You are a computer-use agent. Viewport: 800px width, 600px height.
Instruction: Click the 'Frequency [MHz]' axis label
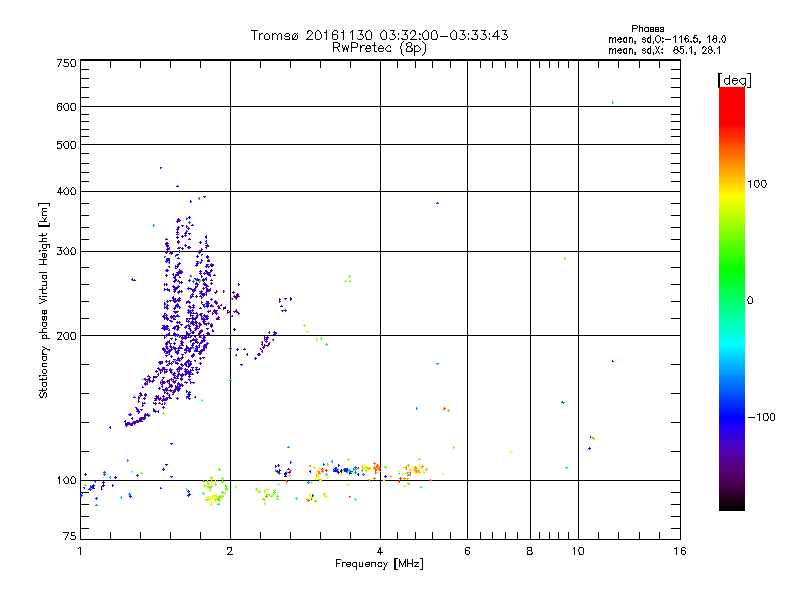(379, 564)
